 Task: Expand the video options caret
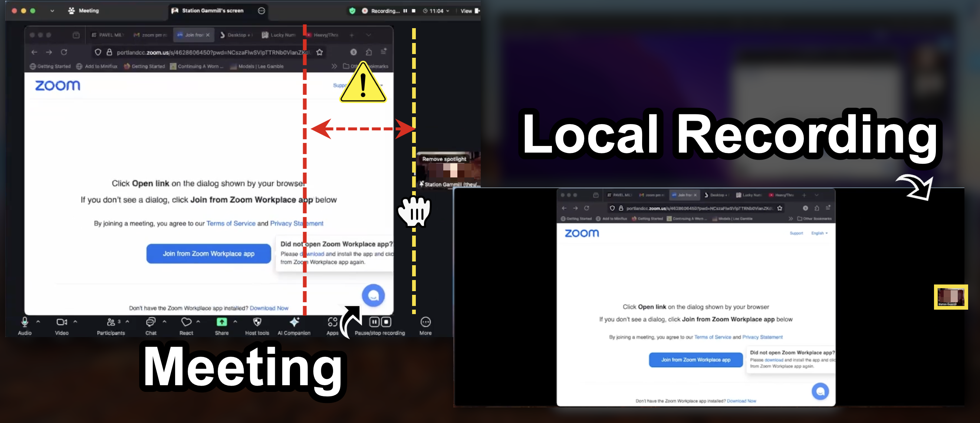[75, 322]
